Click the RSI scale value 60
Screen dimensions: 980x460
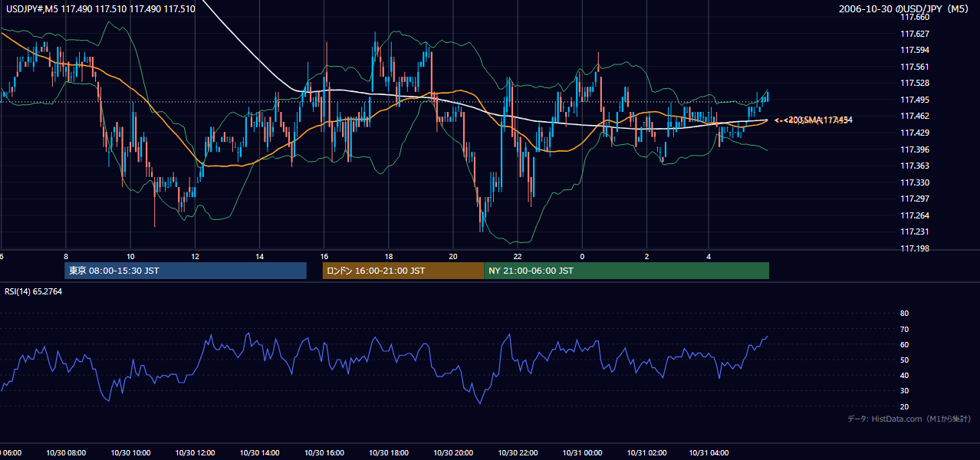[x=904, y=344]
